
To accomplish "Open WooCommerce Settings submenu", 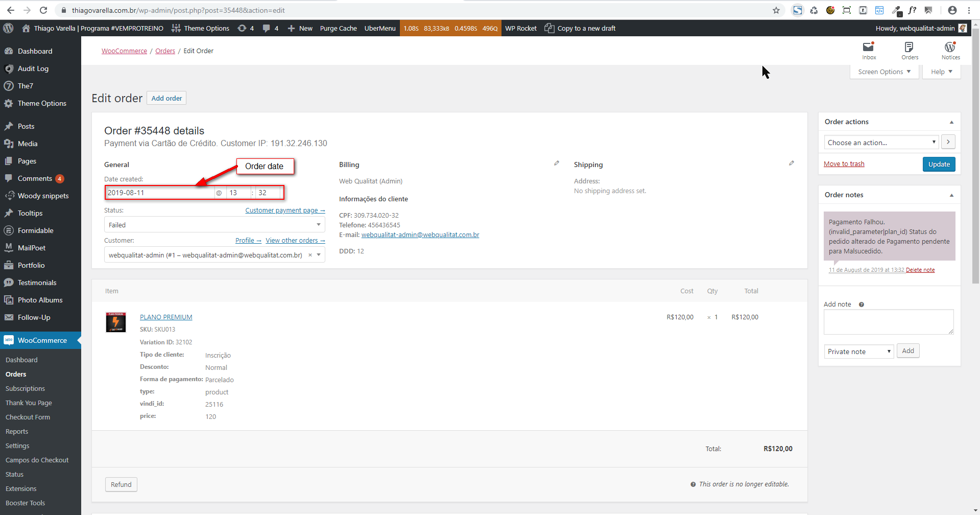I will (x=17, y=446).
